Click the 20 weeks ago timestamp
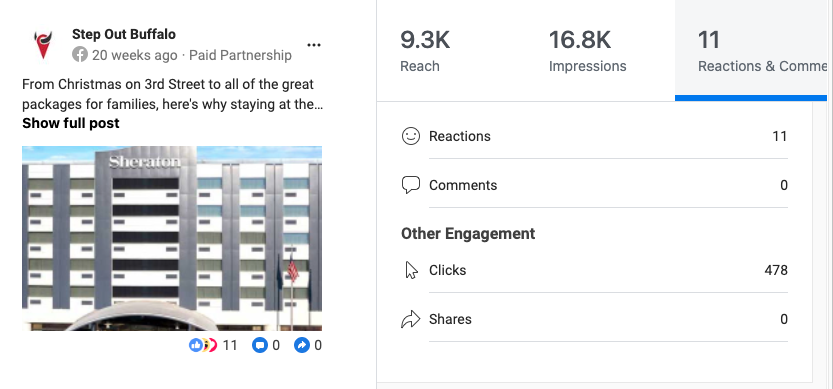This screenshot has height=389, width=833. 134,55
